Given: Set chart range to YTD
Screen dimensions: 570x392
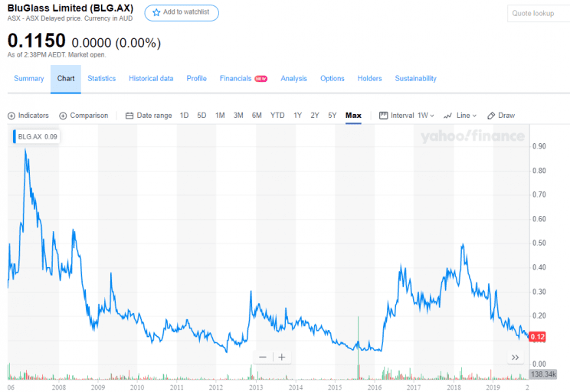Looking at the screenshot, I should 277,116.
